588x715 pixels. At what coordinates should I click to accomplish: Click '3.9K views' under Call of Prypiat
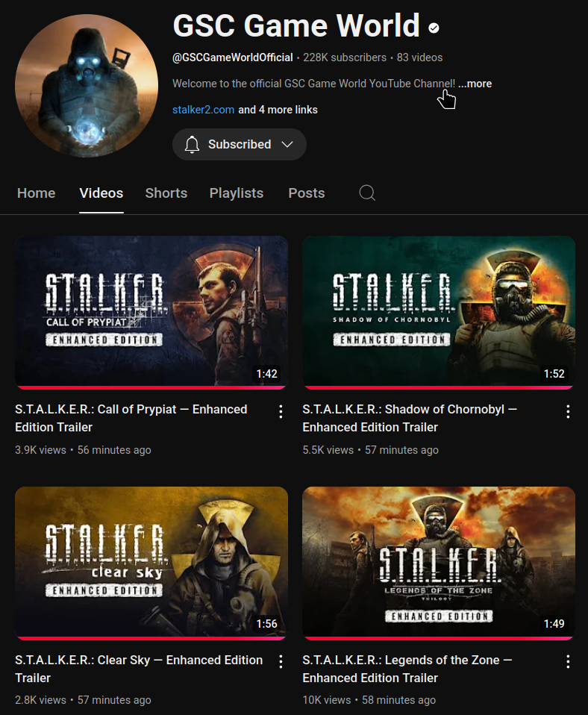40,450
